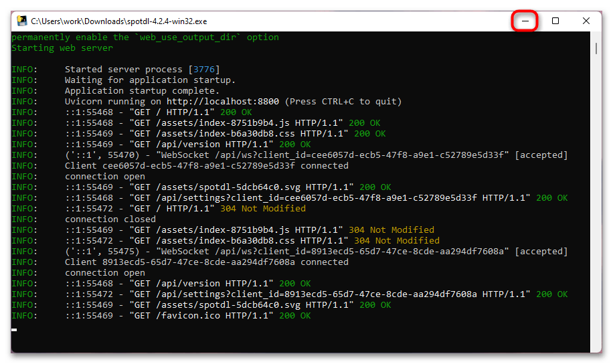The width and height of the screenshot is (613, 364).
Task: Click "Waiting for application startup." message
Action: [x=151, y=80]
